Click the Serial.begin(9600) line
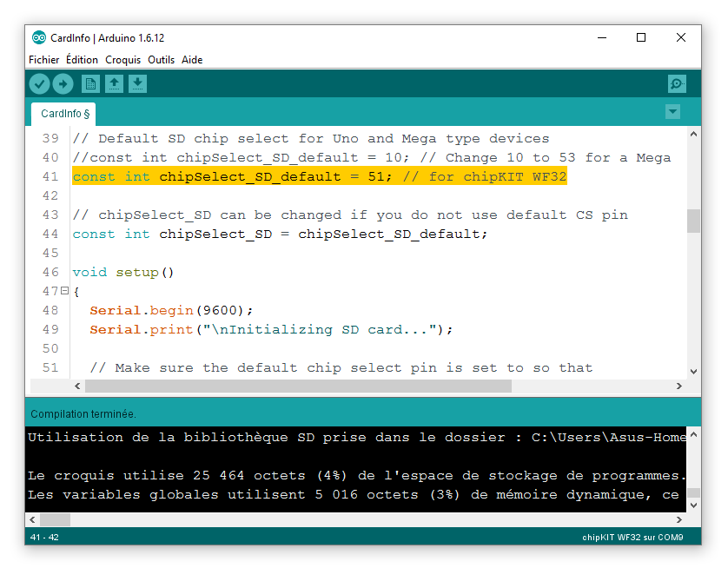This screenshot has height=568, width=728. point(171,310)
